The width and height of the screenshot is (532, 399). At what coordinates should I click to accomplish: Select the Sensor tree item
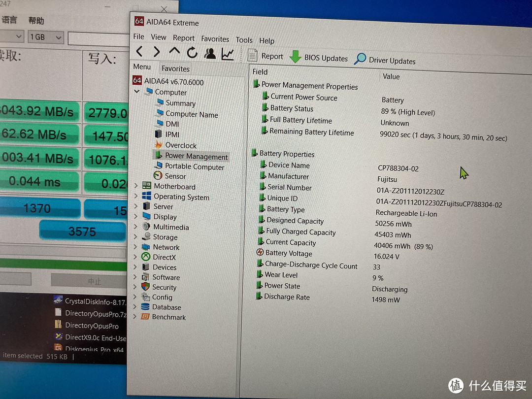175,176
